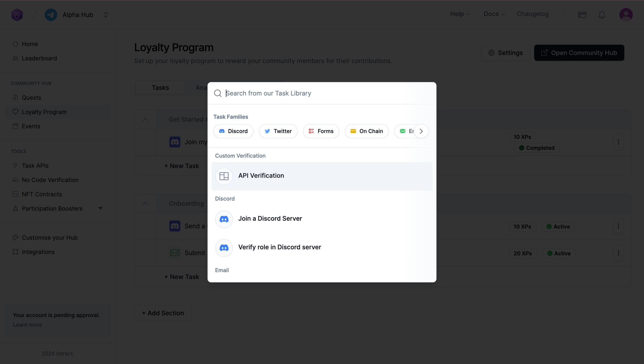644x364 pixels.
Task: Expand the Participation Boosters submenu
Action: pos(100,208)
